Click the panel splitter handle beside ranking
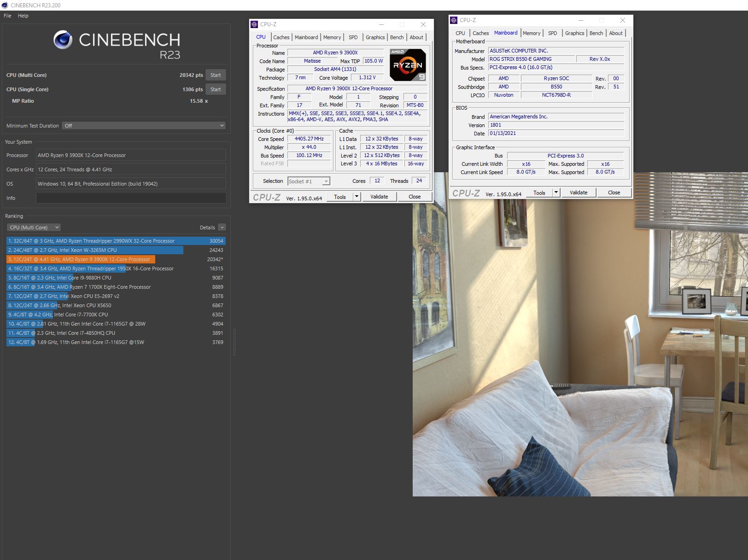This screenshot has height=560, width=748. pyautogui.click(x=234, y=342)
